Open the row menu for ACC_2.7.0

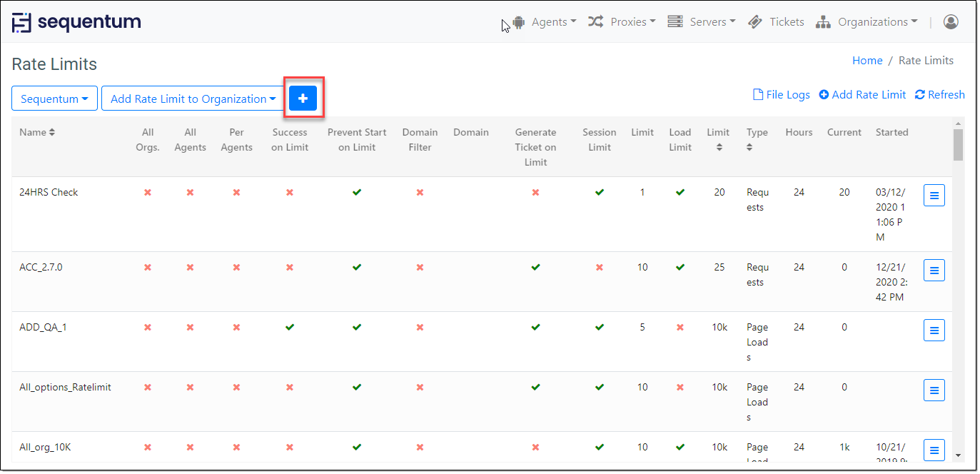point(934,270)
